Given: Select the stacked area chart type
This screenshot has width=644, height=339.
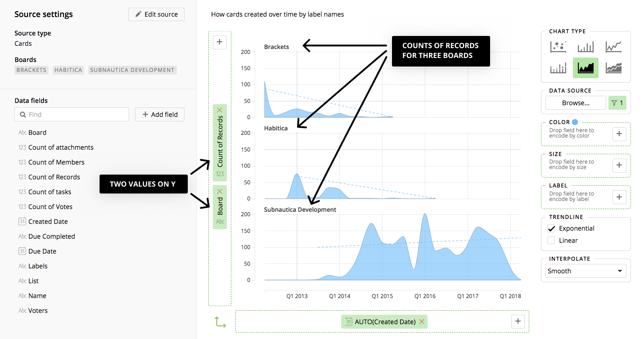Looking at the screenshot, I should click(x=613, y=68).
